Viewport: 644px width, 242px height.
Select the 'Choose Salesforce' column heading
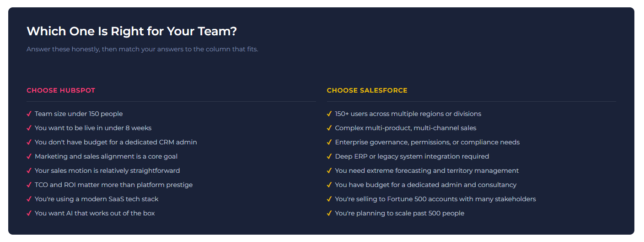click(x=367, y=90)
